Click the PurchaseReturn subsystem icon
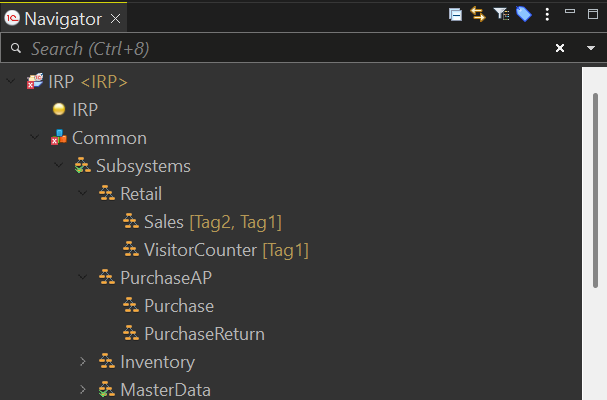Image resolution: width=607 pixels, height=400 pixels. tap(131, 333)
